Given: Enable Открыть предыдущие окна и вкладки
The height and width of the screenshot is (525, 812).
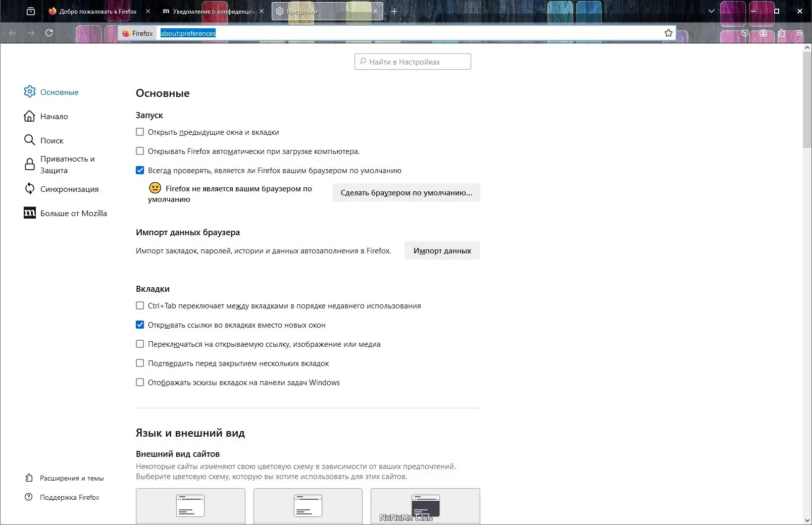Looking at the screenshot, I should (x=140, y=132).
